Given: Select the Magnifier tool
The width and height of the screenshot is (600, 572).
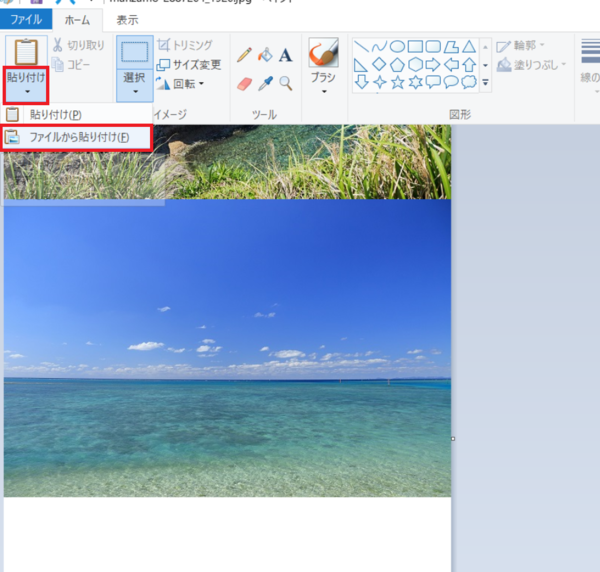Looking at the screenshot, I should coord(285,83).
